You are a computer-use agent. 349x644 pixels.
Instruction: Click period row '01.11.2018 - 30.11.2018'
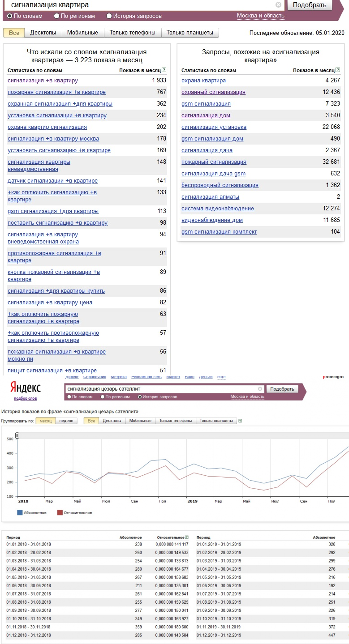pos(98,627)
